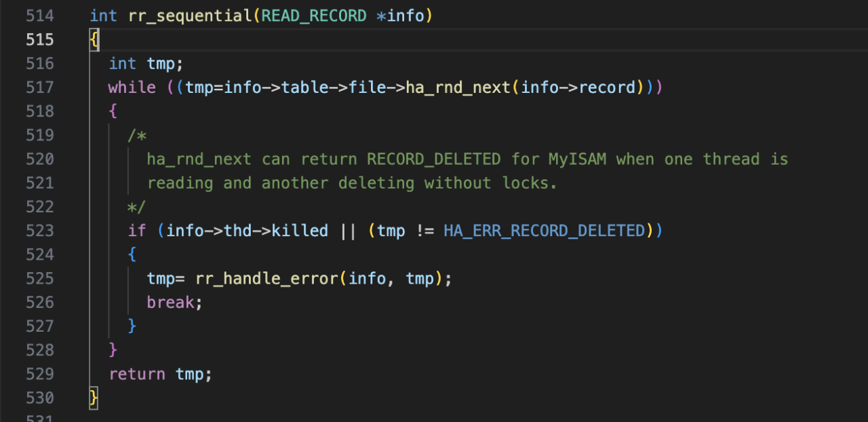This screenshot has width=868, height=422.
Task: Click line number 529 in the gutter
Action: tap(40, 374)
